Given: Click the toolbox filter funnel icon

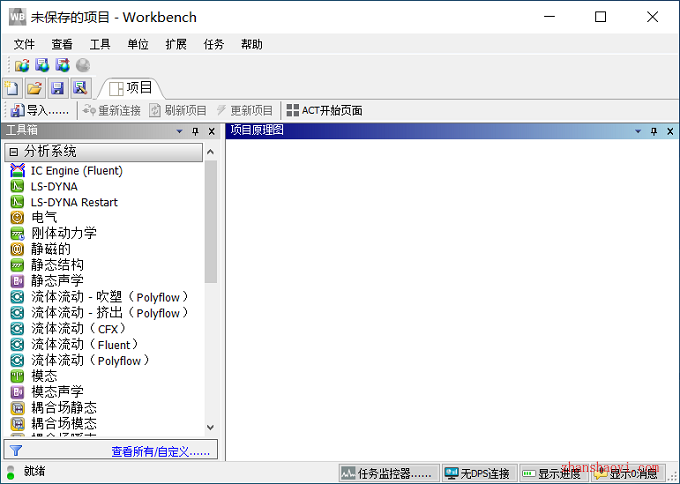Looking at the screenshot, I should (x=16, y=451).
